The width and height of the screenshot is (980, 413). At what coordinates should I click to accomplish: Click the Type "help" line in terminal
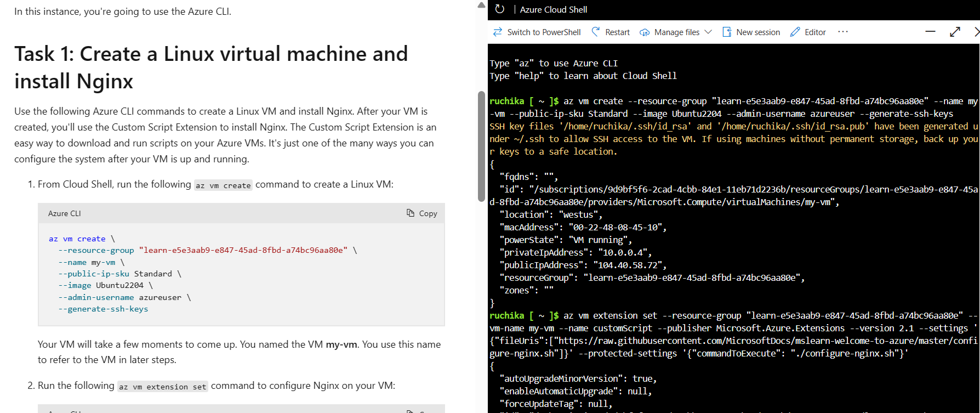tap(583, 76)
